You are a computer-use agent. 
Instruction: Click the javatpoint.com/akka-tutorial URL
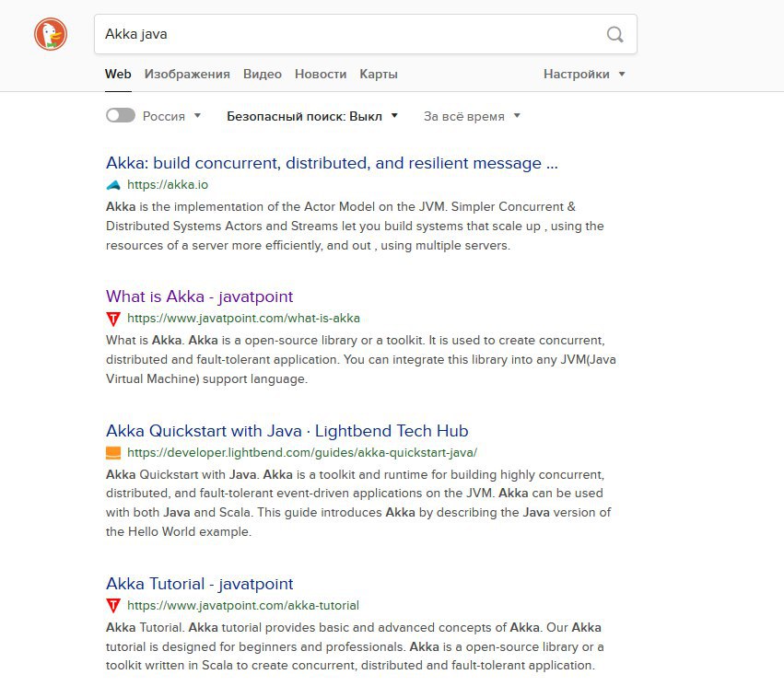point(243,606)
